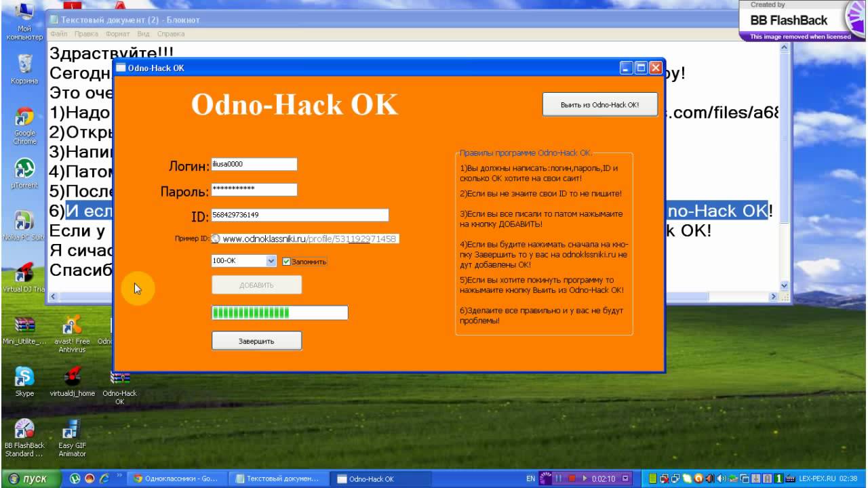This screenshot has height=488, width=868.
Task: Click the Internet Explorer quick launch icon
Action: [x=104, y=479]
